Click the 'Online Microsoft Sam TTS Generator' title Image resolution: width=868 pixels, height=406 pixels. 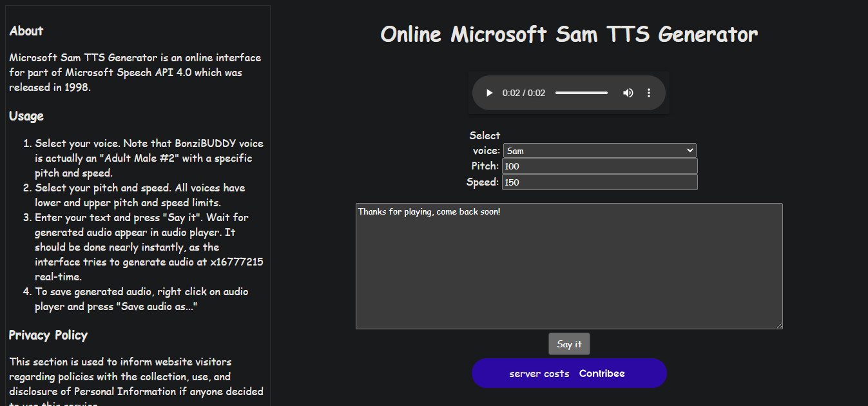point(568,34)
